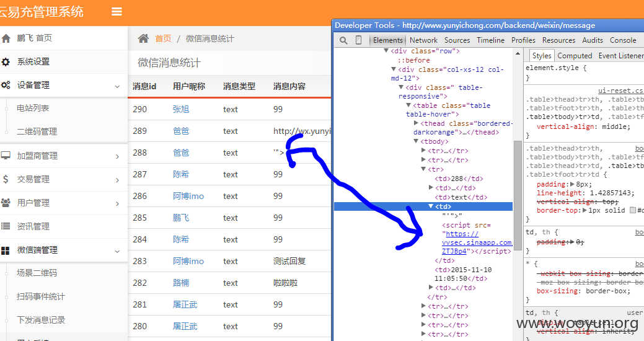Click the DevTools inspect magnifier icon

(343, 40)
